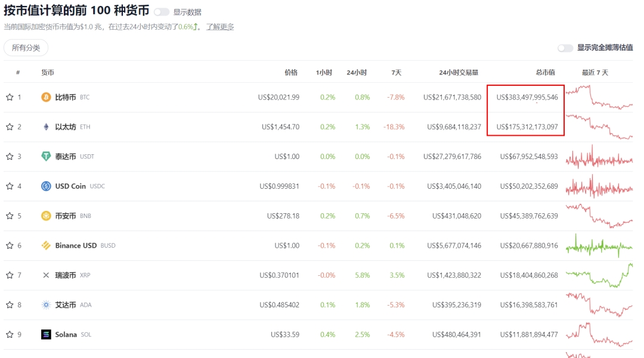Screen dimensions: 644x358
Task: Sort the list by 价格 header
Action: point(290,73)
